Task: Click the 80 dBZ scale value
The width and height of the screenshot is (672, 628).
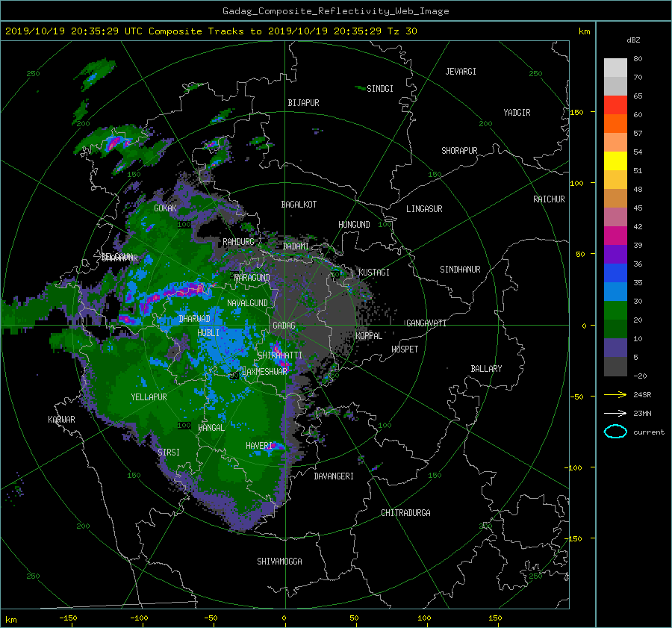Action: (x=638, y=59)
